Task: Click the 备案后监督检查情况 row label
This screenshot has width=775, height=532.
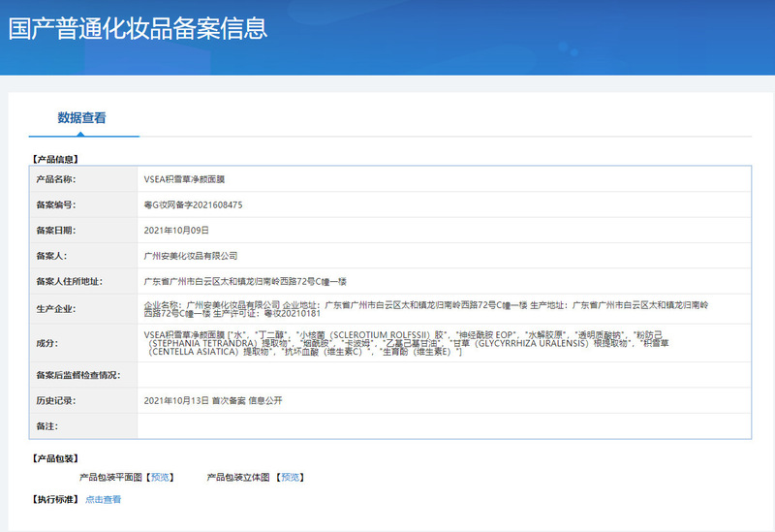Action: coord(77,374)
